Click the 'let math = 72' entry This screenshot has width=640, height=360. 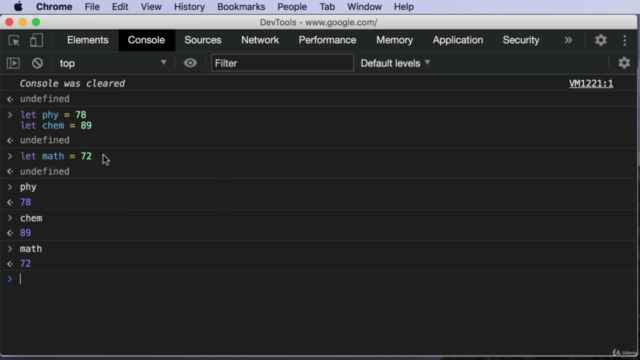[x=56, y=156]
